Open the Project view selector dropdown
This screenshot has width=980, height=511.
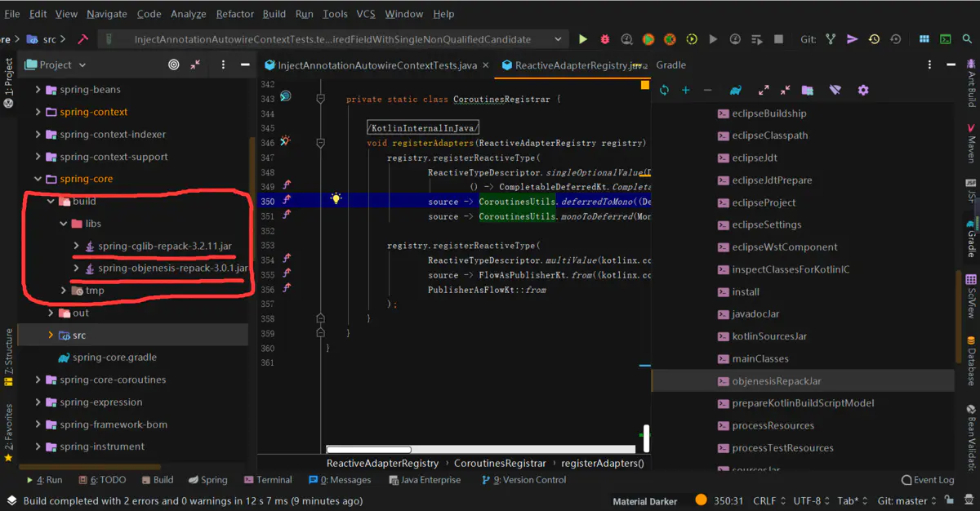82,64
